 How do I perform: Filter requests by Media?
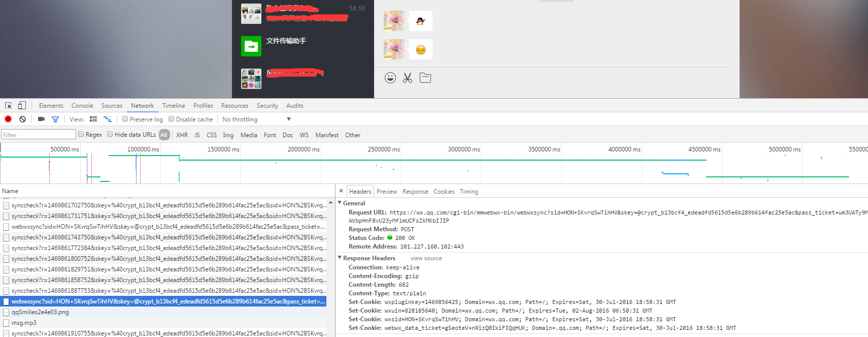tap(249, 135)
